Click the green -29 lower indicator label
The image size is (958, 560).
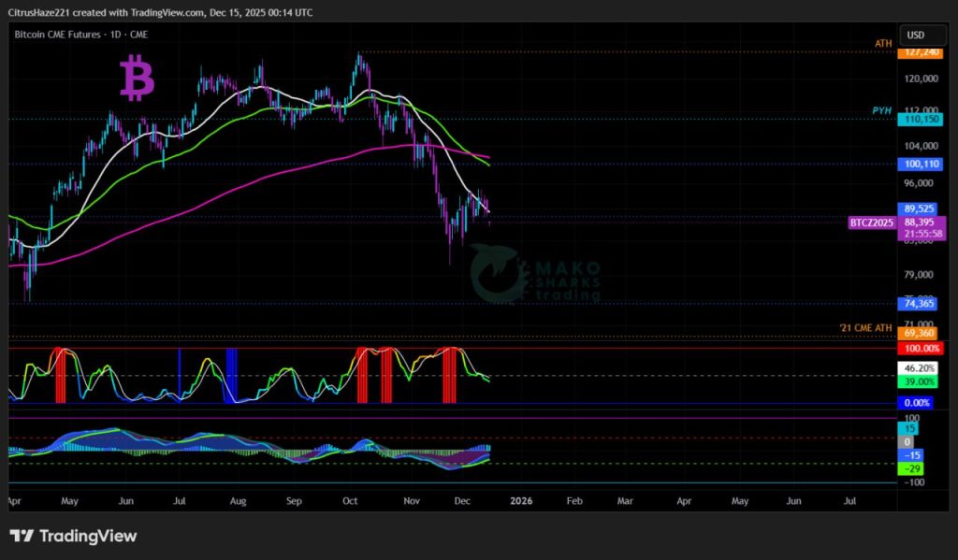[x=910, y=467]
